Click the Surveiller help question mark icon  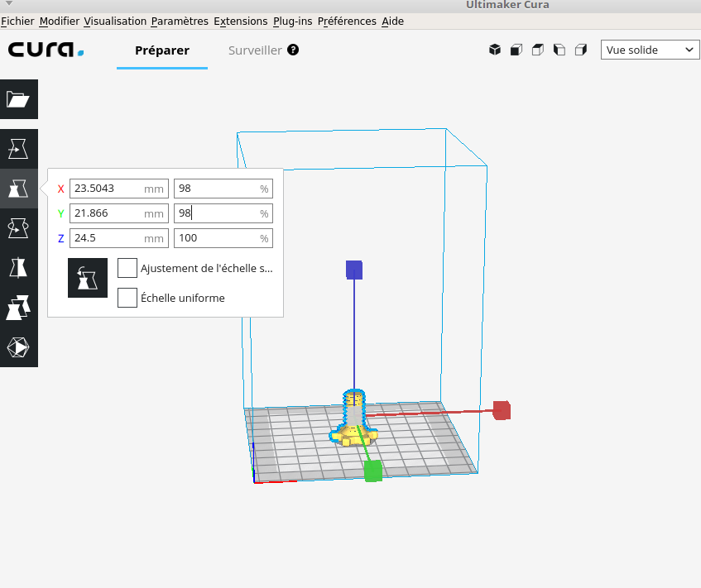tap(293, 50)
